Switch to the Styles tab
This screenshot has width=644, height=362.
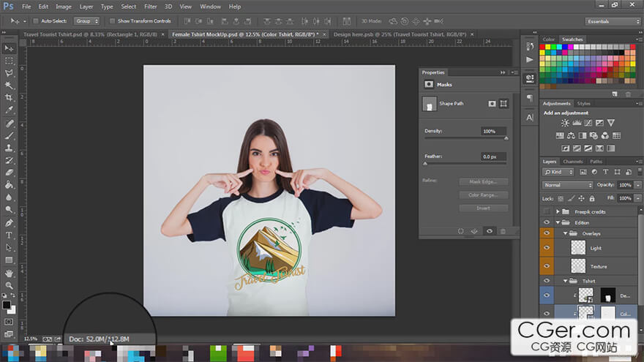583,103
